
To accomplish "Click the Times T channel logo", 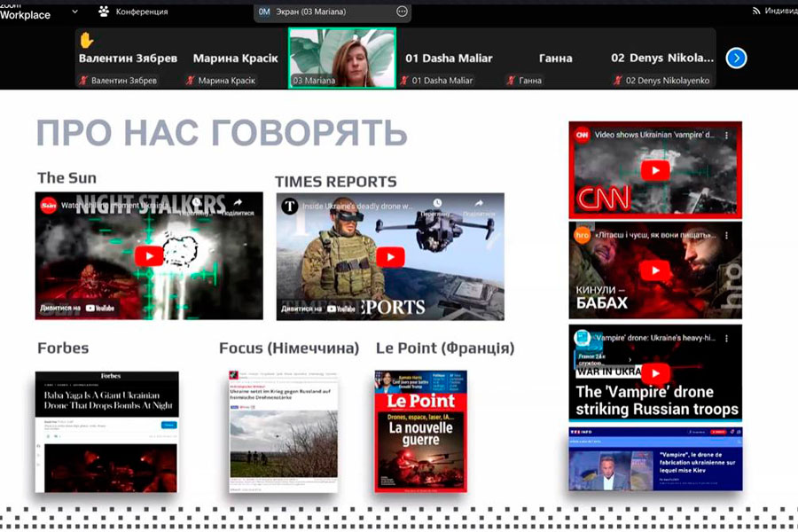I will [290, 207].
